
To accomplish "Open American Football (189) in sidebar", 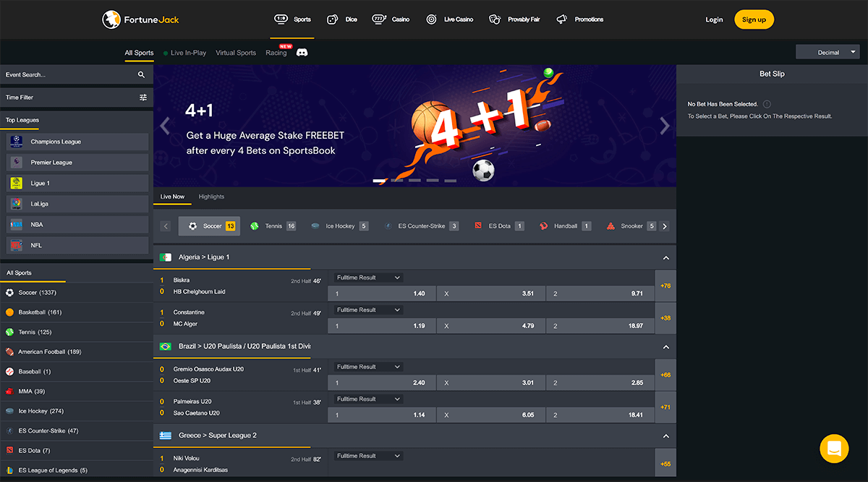I will tap(76, 352).
